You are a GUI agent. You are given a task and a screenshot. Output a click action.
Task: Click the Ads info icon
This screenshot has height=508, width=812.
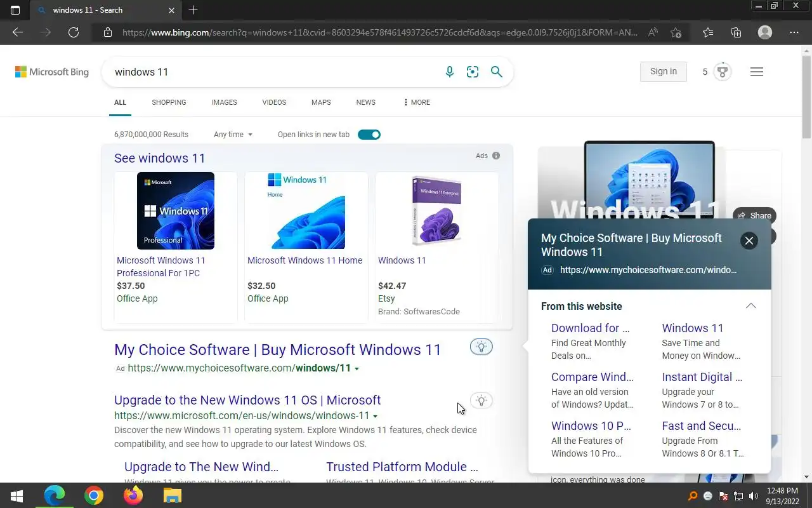(496, 156)
